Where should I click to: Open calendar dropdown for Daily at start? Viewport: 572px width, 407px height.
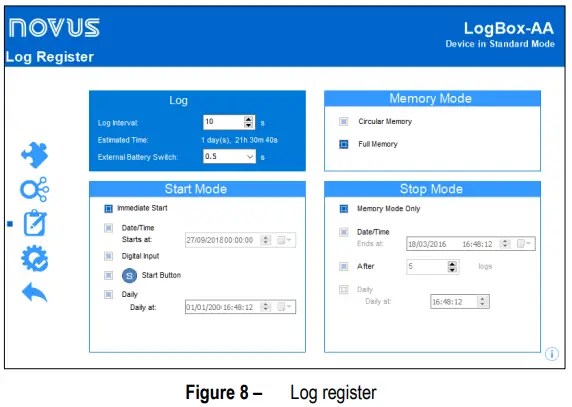(x=284, y=307)
